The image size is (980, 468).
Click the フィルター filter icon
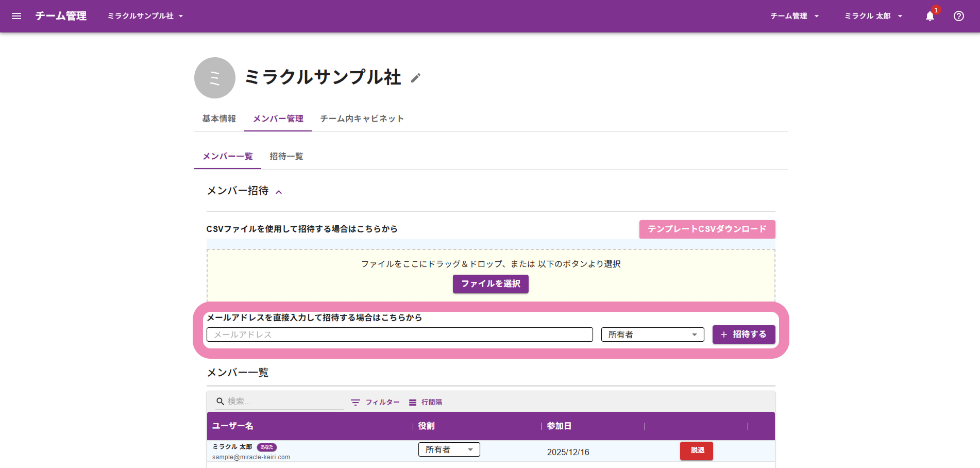pyautogui.click(x=356, y=403)
